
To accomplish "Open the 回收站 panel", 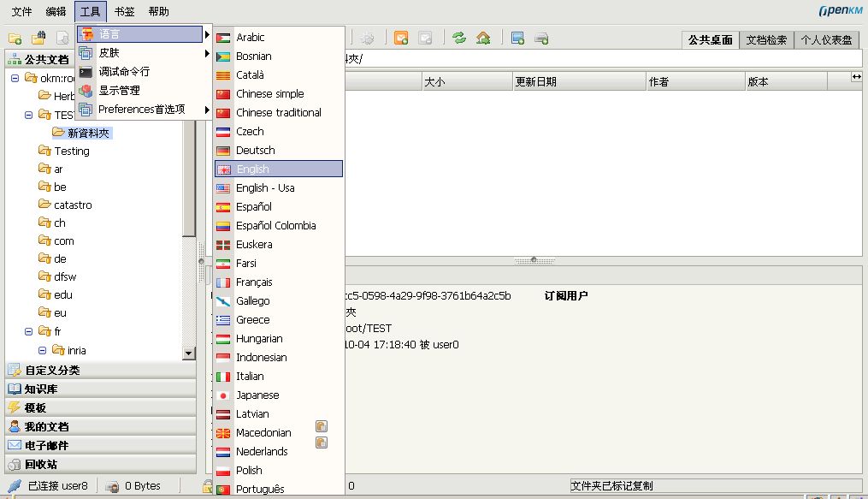I will (101, 464).
